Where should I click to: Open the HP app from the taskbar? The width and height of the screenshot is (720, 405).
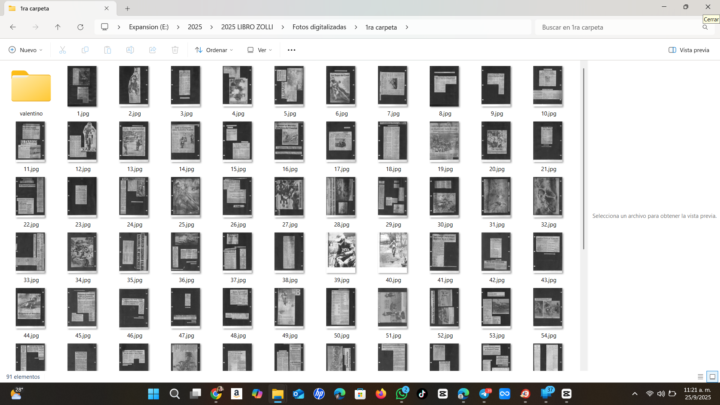coord(319,394)
